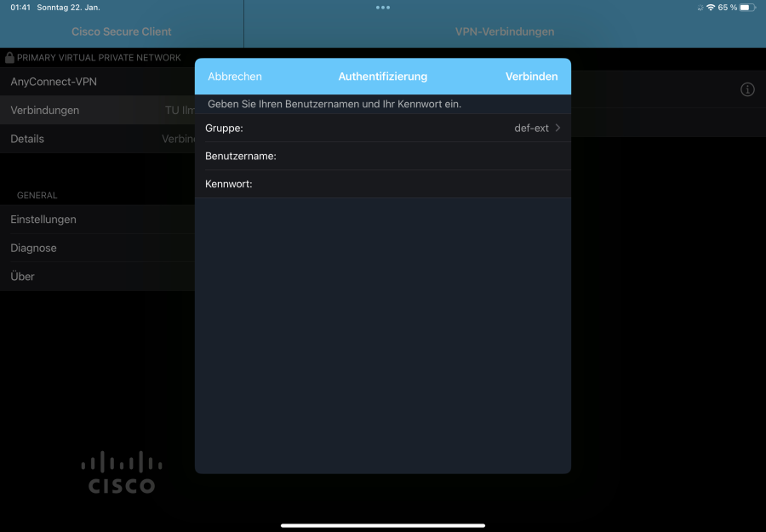Select the AnyConnect-VPN row
Viewport: 766px width, 532px height.
click(98, 82)
